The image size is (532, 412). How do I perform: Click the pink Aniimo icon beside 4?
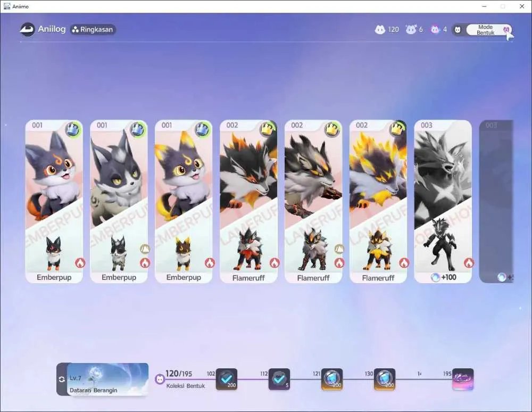coord(435,29)
